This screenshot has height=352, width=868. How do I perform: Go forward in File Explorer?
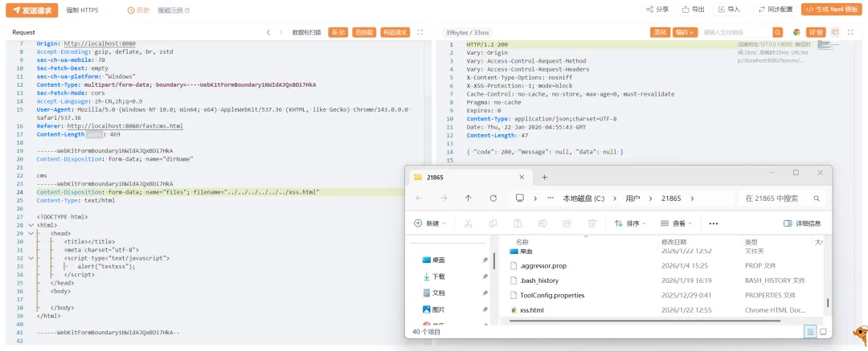point(444,198)
